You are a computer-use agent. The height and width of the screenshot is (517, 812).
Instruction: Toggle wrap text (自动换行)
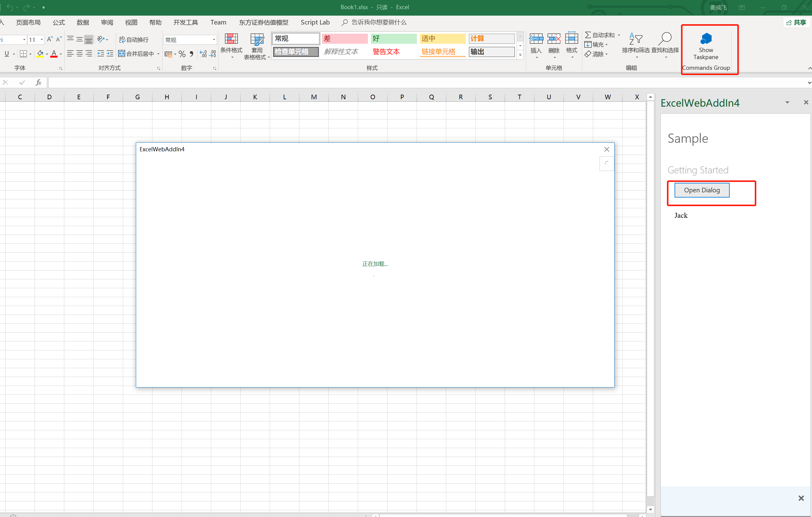(133, 40)
